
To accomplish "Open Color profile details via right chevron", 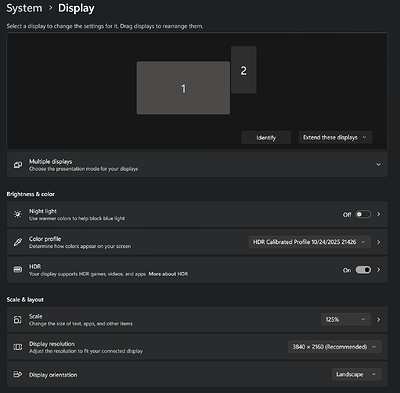I will pos(379,242).
